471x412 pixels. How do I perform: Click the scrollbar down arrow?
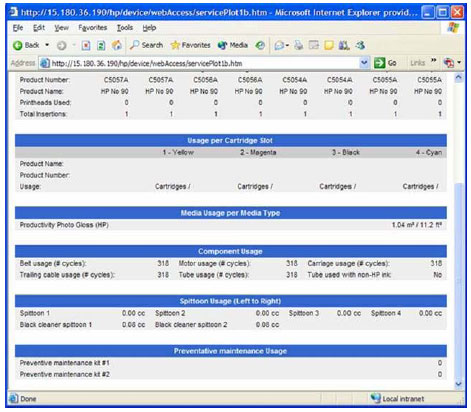coord(459,384)
